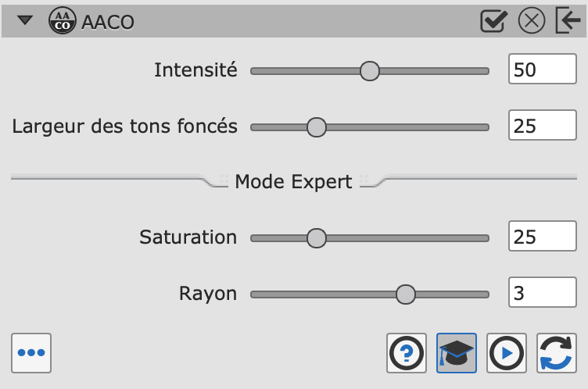Reset parameters with the blue refresh arrows
This screenshot has width=588, height=389.
557,353
